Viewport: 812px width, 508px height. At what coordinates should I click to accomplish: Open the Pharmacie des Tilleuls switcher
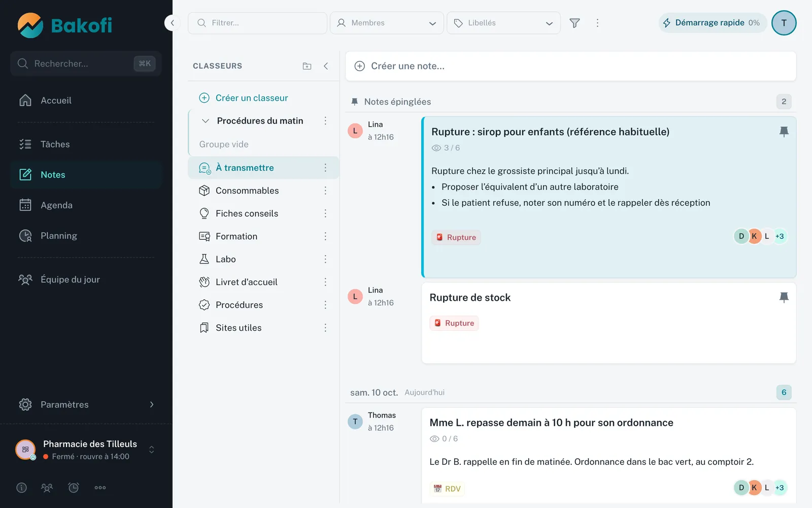pos(86,450)
